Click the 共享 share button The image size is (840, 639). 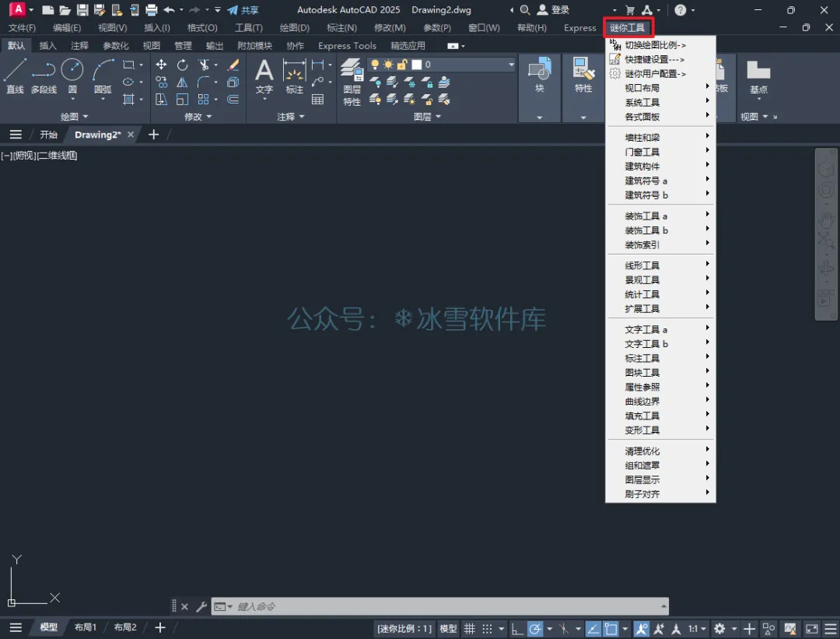243,9
